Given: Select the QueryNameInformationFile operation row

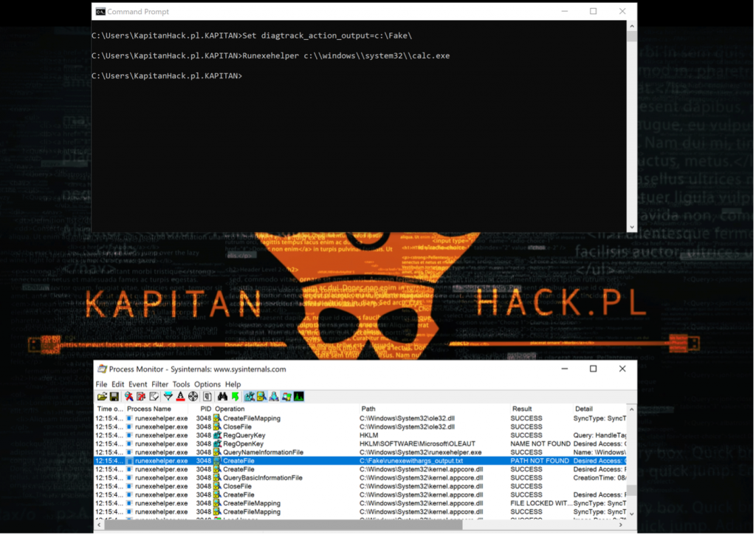Looking at the screenshot, I should (360, 452).
